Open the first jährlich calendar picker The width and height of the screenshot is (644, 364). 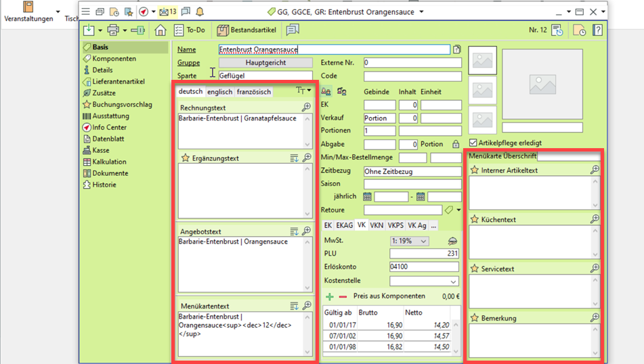[368, 197]
